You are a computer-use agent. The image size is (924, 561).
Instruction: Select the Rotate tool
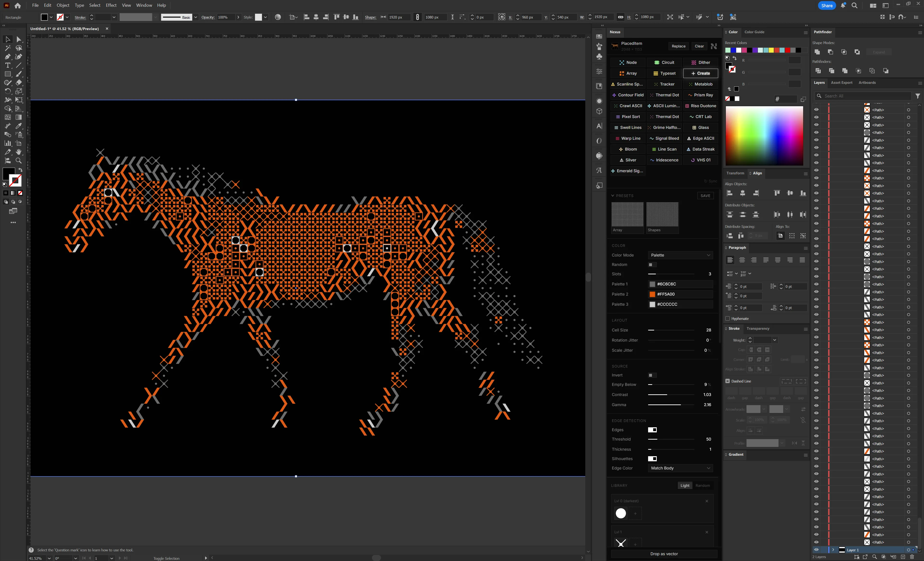click(x=7, y=91)
